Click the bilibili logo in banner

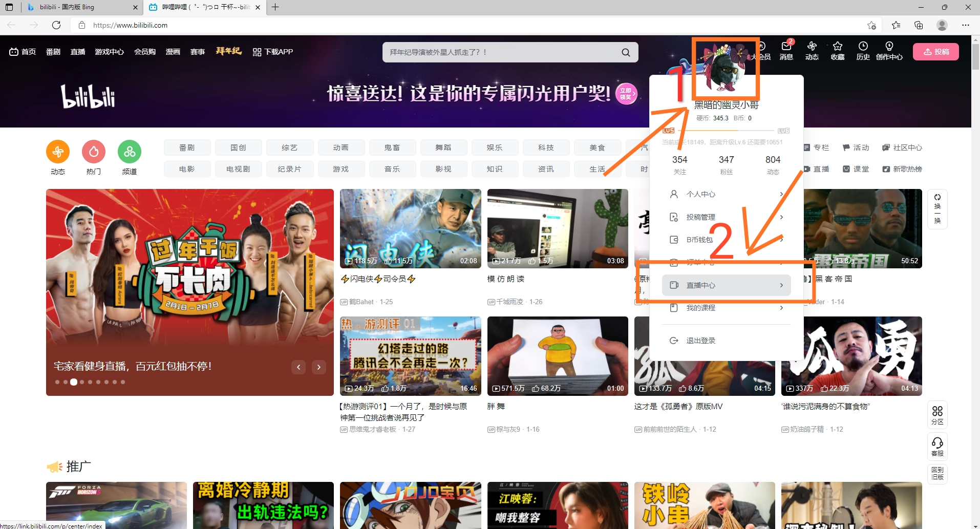pyautogui.click(x=88, y=97)
